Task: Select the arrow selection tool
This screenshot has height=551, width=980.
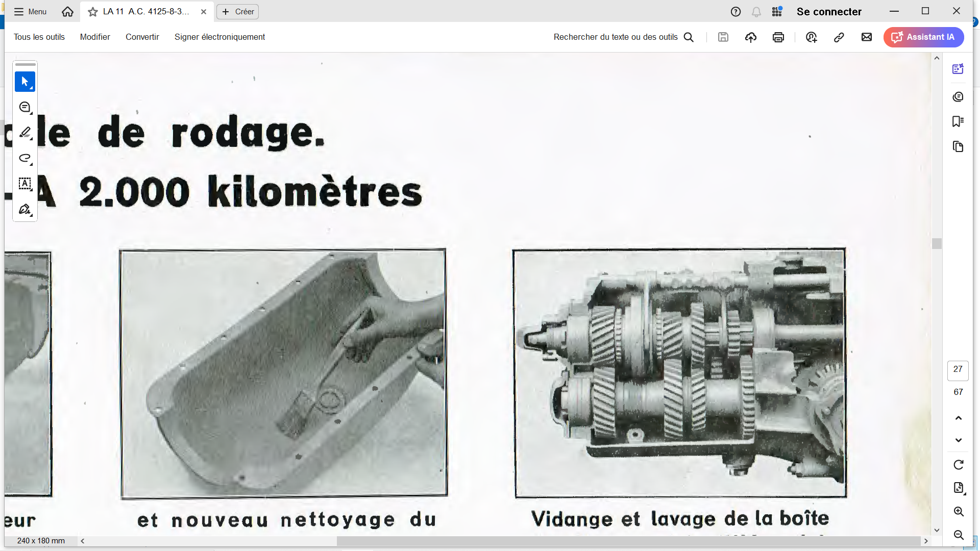Action: point(24,82)
